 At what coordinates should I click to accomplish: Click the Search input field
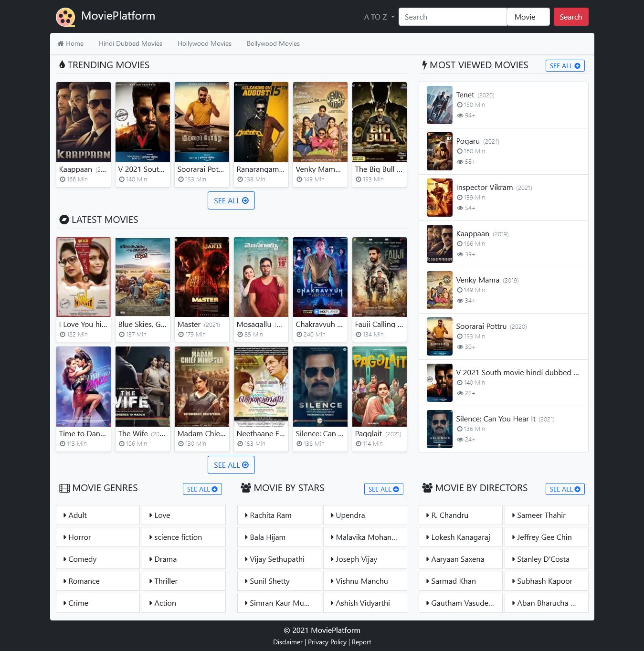click(x=453, y=17)
